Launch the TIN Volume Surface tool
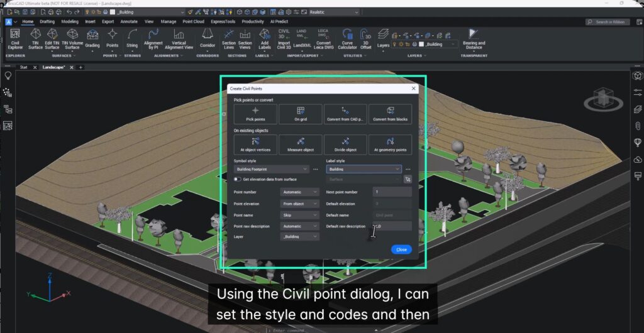The image size is (644, 333). pos(72,40)
